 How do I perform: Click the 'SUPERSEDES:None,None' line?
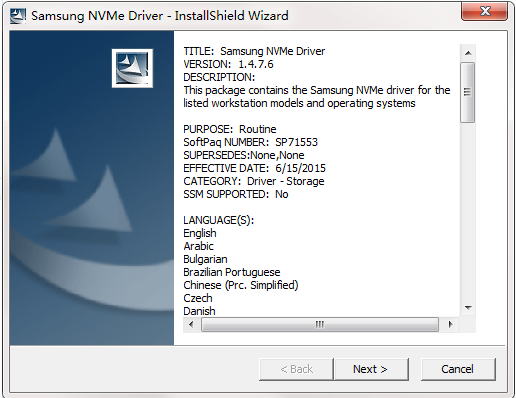tap(244, 155)
